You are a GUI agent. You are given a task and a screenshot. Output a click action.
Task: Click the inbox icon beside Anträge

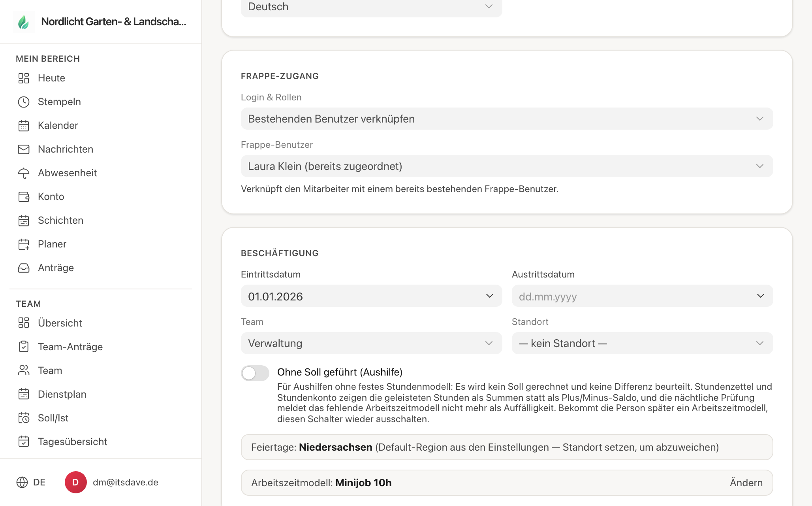[24, 268]
